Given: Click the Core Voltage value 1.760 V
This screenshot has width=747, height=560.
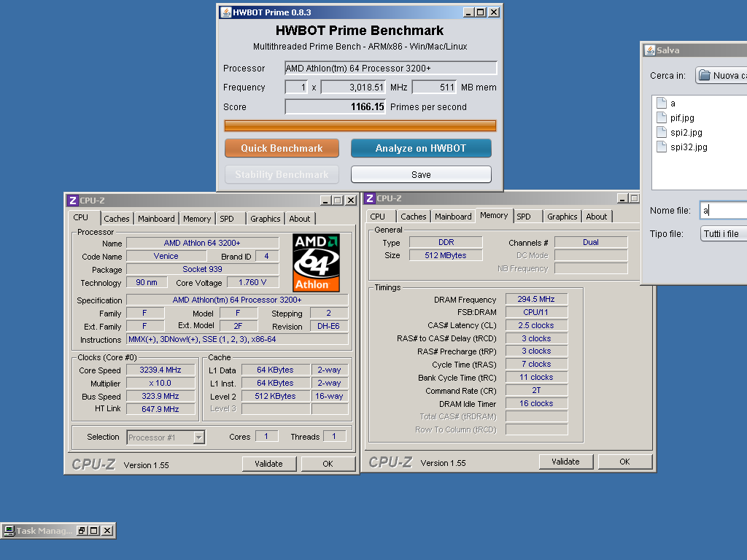Looking at the screenshot, I should click(x=252, y=282).
